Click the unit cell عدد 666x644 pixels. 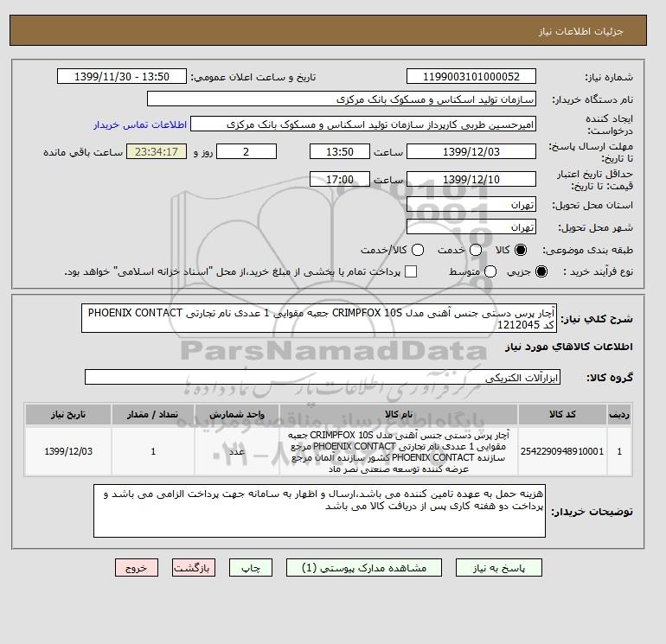(x=237, y=451)
